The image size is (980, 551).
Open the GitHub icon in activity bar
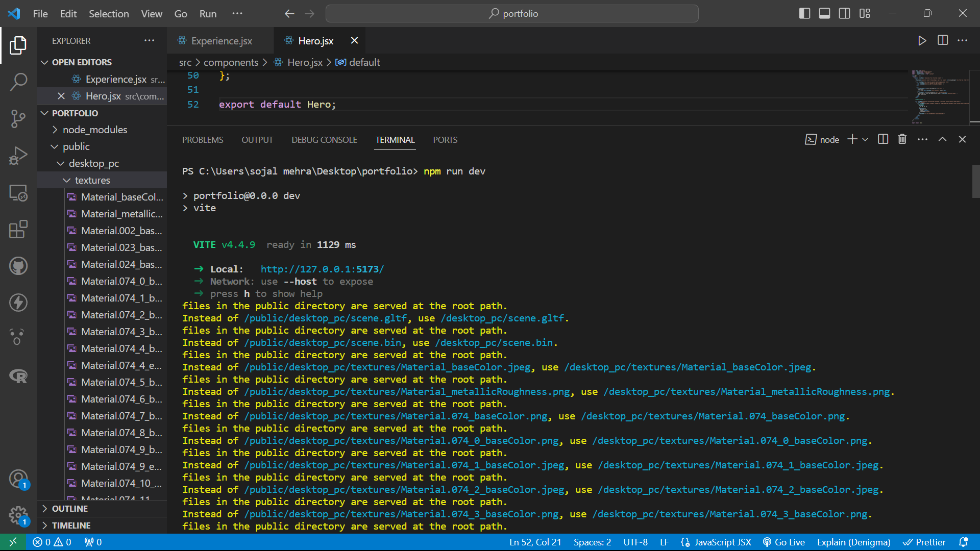coord(18,266)
